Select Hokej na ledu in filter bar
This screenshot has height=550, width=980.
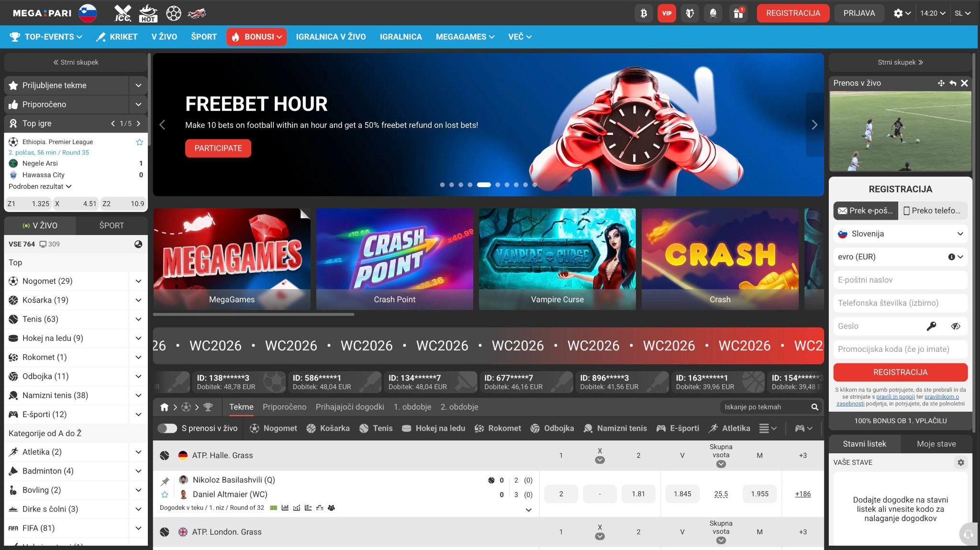pos(434,428)
